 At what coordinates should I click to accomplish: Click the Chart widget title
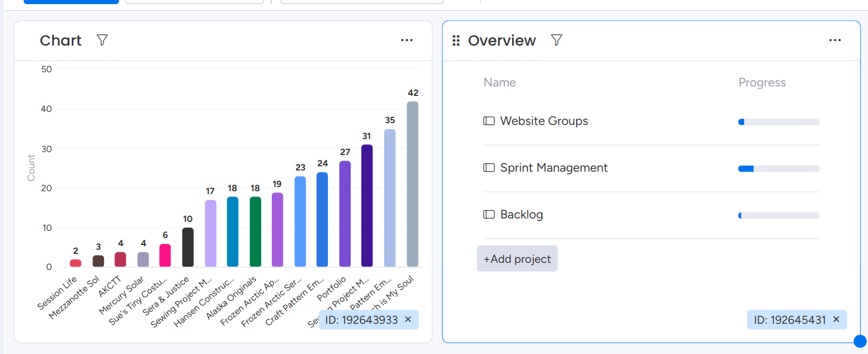pyautogui.click(x=60, y=40)
